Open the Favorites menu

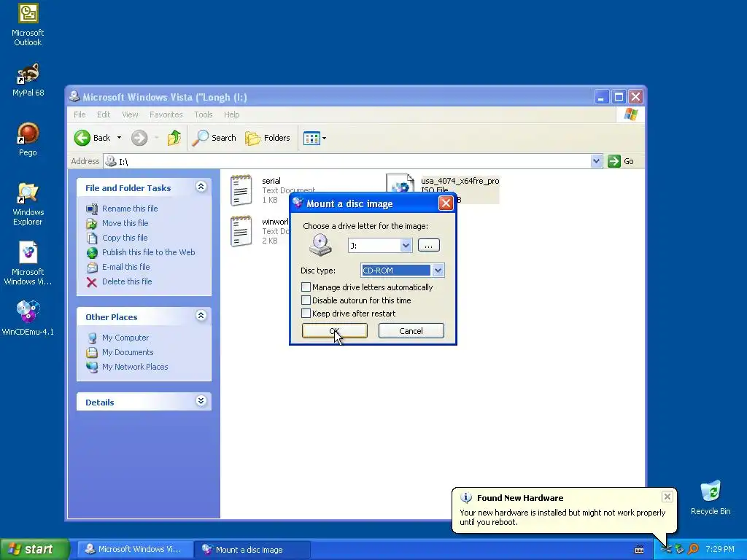point(166,114)
